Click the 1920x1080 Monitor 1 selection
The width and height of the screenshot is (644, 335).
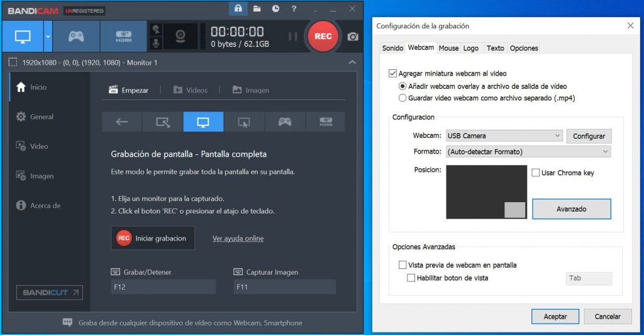tap(89, 62)
